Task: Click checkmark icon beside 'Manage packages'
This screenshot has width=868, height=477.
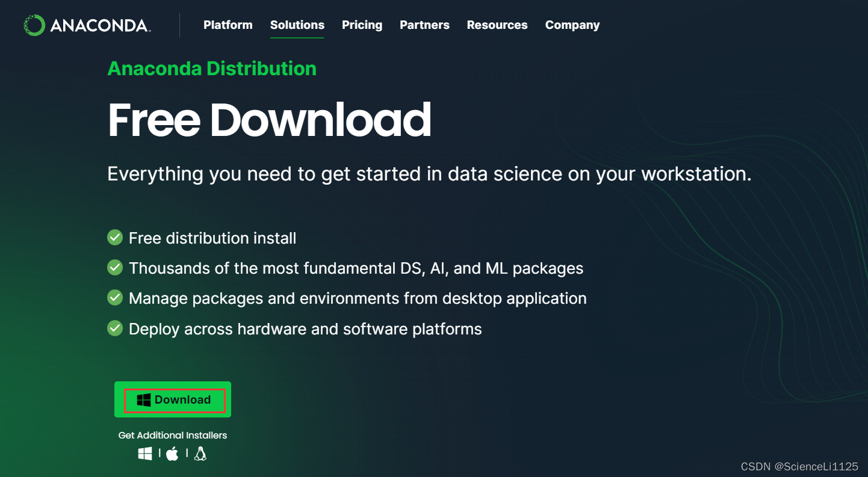Action: (x=115, y=297)
